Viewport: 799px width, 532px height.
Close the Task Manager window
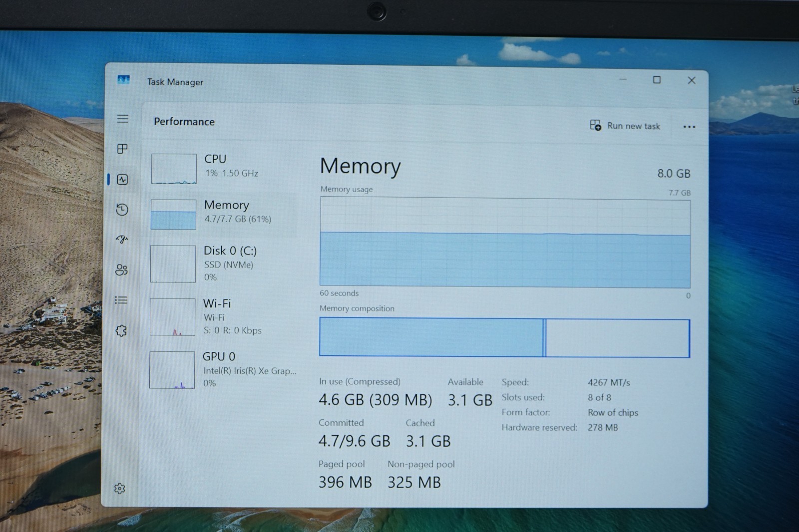click(692, 80)
